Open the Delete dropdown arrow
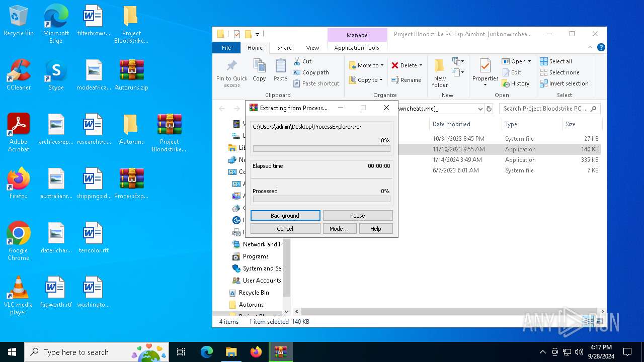This screenshot has height=362, width=644. (x=421, y=65)
